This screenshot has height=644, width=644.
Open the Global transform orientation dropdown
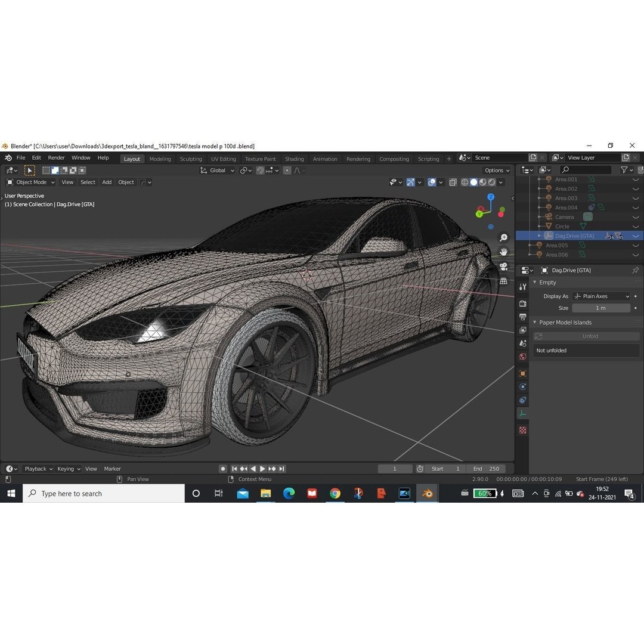(x=217, y=171)
